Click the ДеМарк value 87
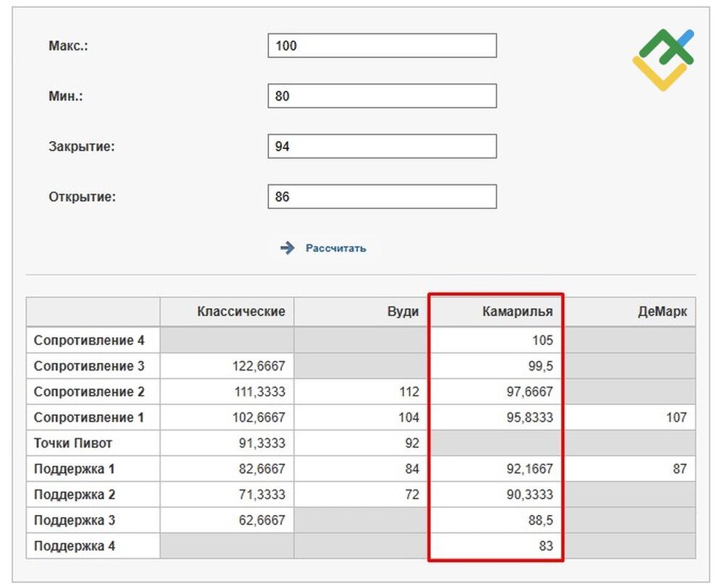 [x=680, y=469]
